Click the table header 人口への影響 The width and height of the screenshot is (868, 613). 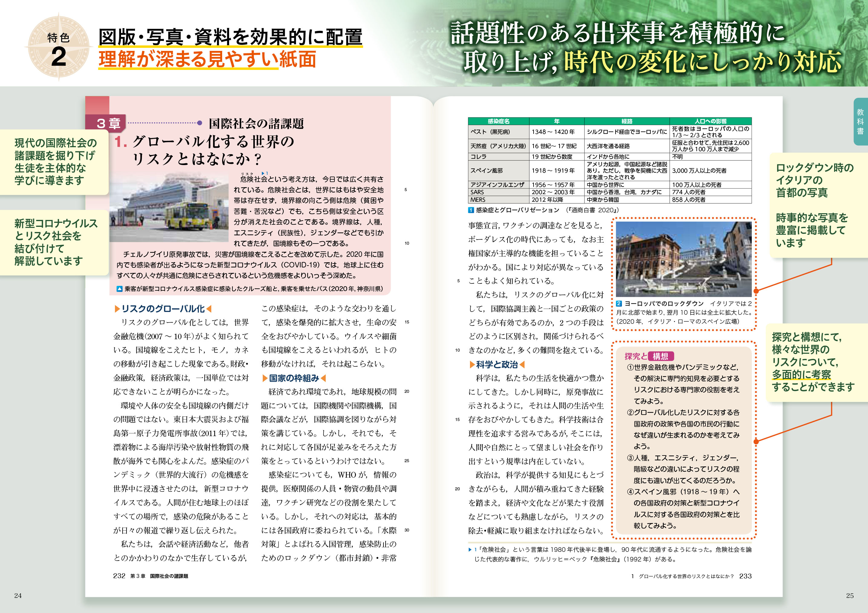click(x=710, y=121)
